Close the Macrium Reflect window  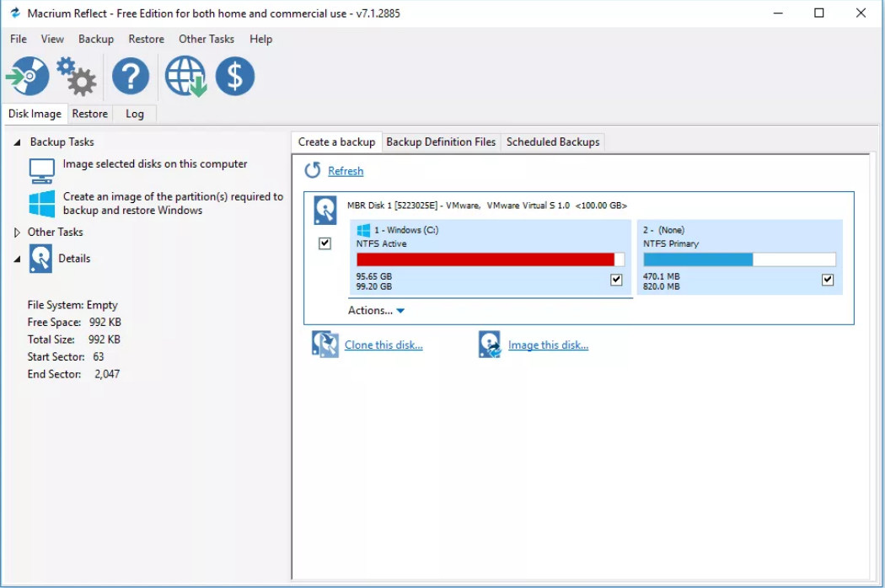pos(861,13)
